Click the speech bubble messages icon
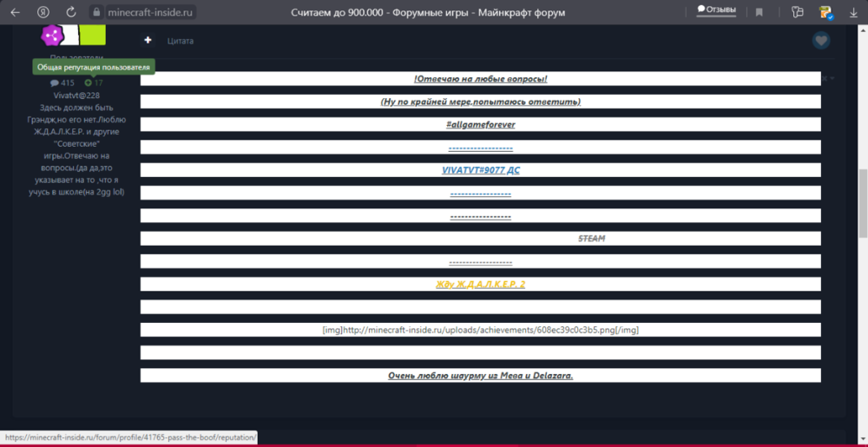Screen dimensions: 868x447 [x=54, y=83]
